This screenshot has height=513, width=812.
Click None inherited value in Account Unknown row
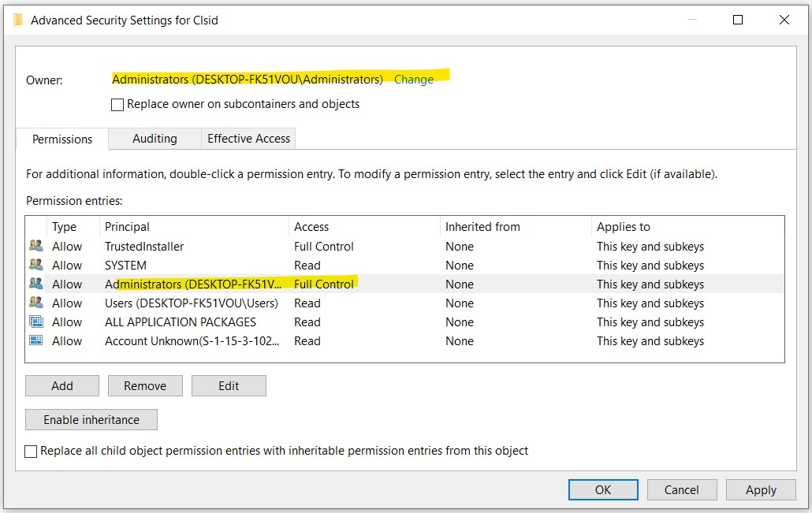(460, 341)
